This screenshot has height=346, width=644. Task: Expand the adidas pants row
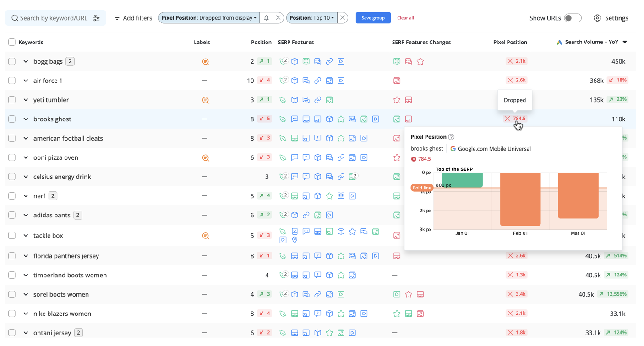(26, 215)
